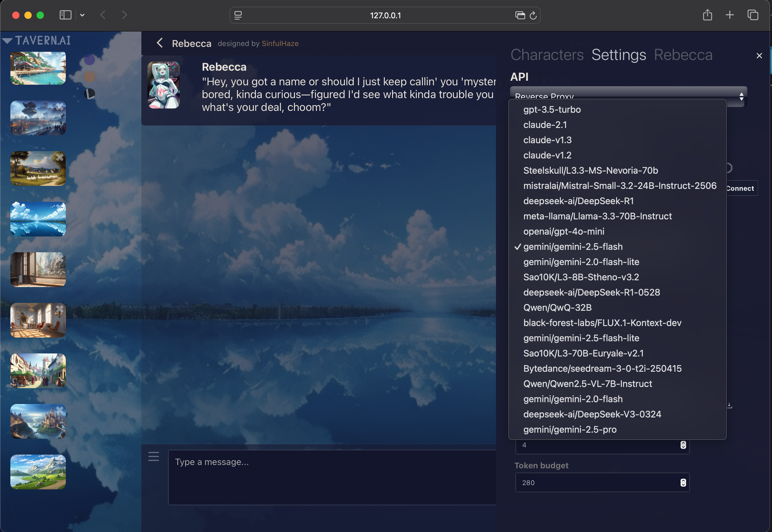Toggle the browser sidebar icon
The width and height of the screenshot is (772, 532).
65,15
